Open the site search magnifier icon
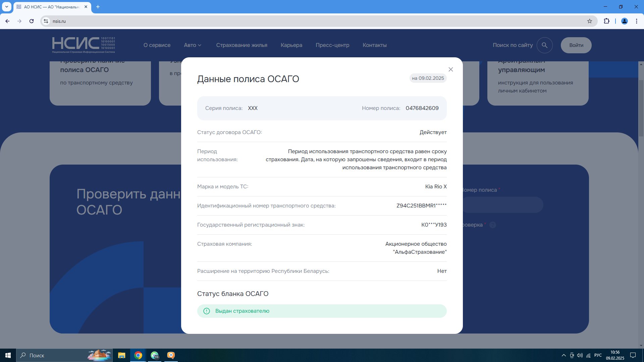 coord(544,45)
